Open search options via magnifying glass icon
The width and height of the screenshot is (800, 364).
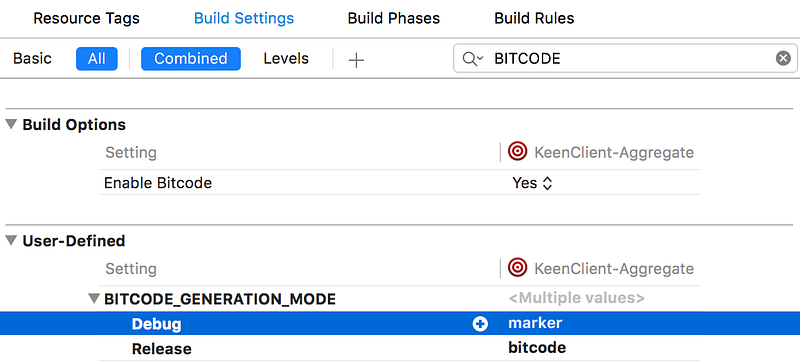coord(472,59)
